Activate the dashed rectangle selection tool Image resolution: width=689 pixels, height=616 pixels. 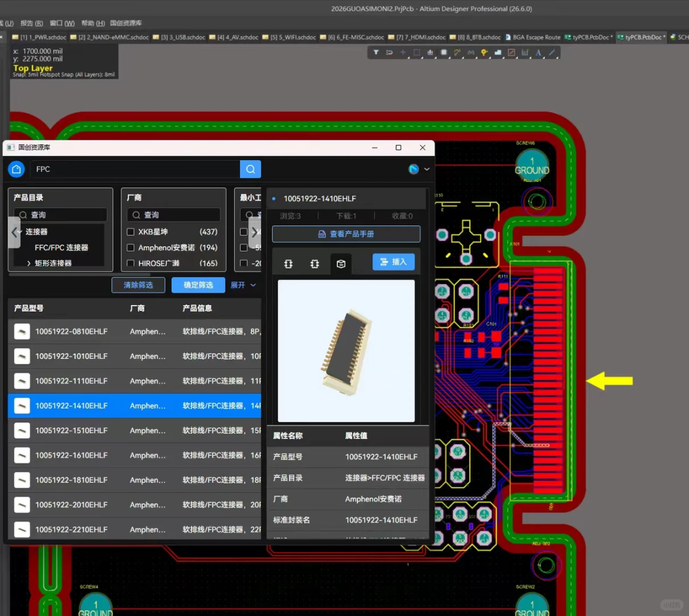pyautogui.click(x=417, y=52)
